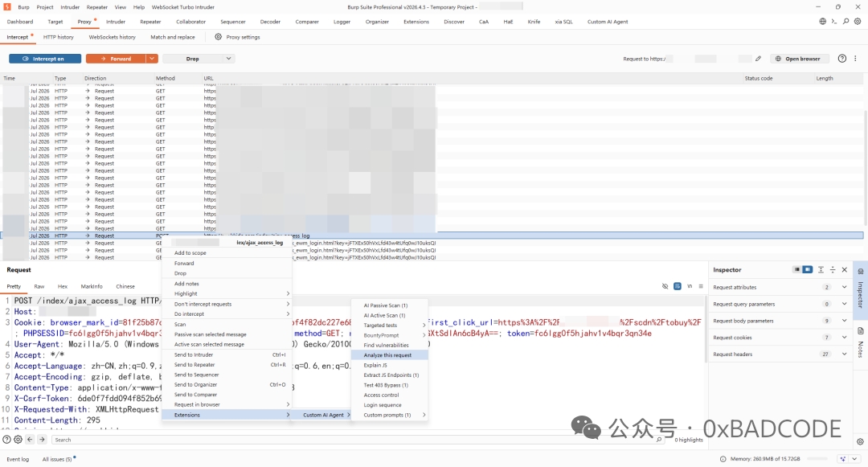
Task: Open the Drop button dropdown arrow
Action: click(228, 59)
